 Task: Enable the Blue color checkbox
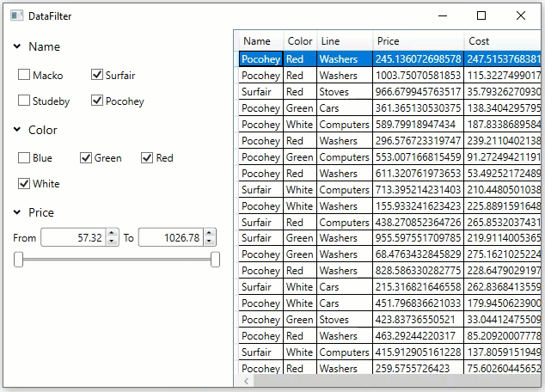(x=25, y=158)
